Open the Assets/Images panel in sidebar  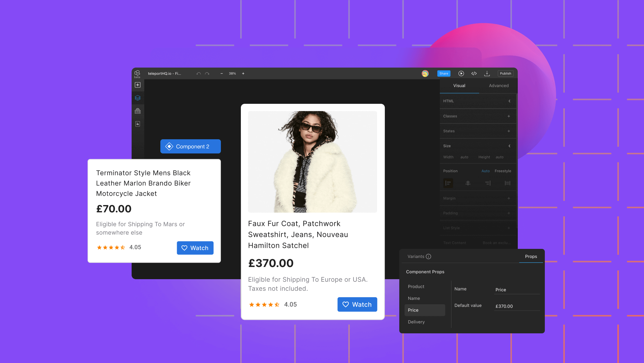click(138, 124)
